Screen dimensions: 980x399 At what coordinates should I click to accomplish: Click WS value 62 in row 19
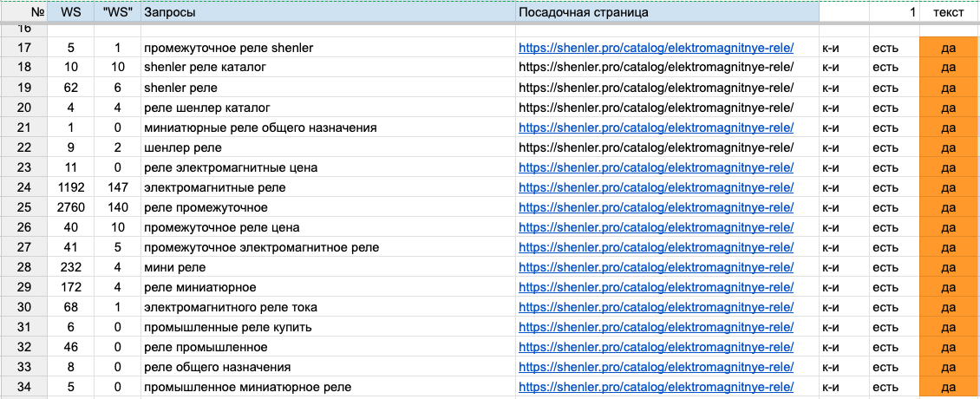[x=70, y=88]
